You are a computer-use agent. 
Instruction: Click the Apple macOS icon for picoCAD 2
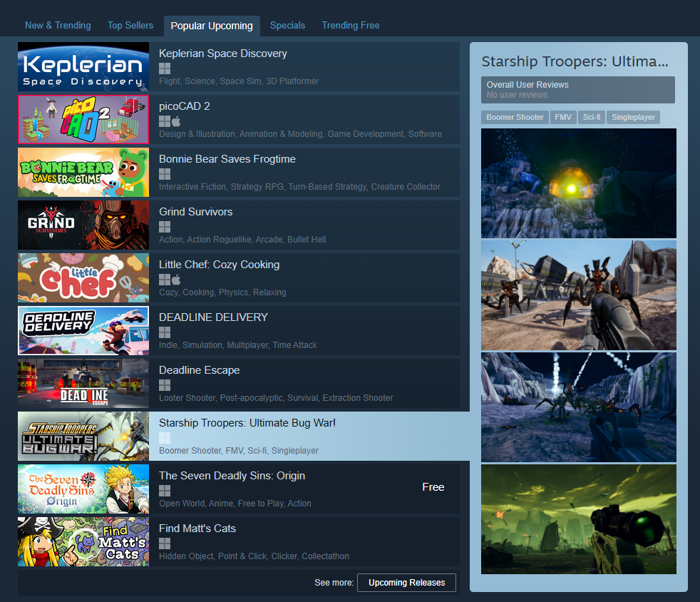pyautogui.click(x=176, y=121)
